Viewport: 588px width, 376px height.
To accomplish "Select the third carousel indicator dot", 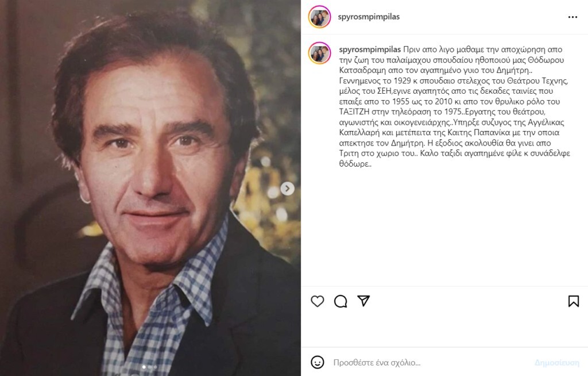I will click(x=155, y=367).
